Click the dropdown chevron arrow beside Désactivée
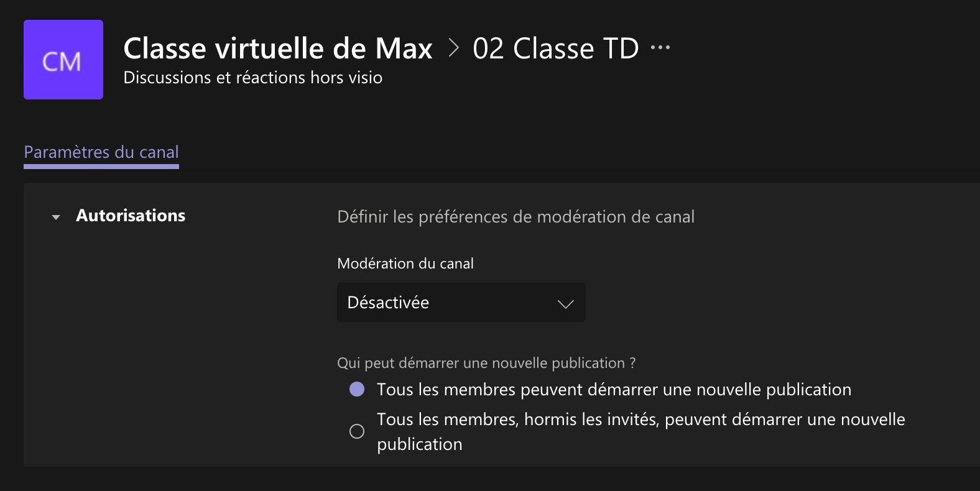Viewport: 980px width, 491px height. click(x=565, y=303)
